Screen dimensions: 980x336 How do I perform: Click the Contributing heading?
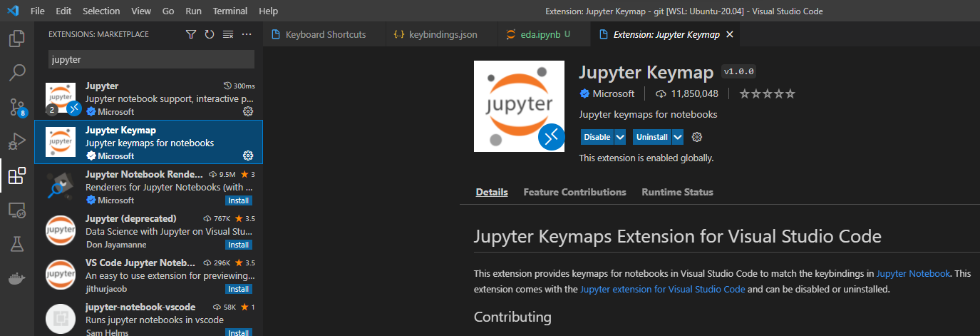pyautogui.click(x=512, y=317)
